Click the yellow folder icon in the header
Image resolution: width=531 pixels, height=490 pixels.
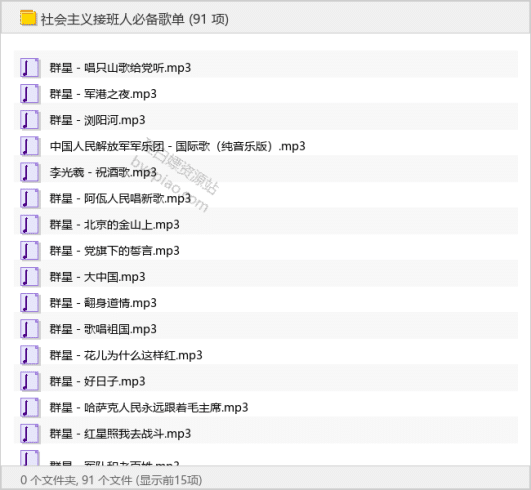click(28, 18)
